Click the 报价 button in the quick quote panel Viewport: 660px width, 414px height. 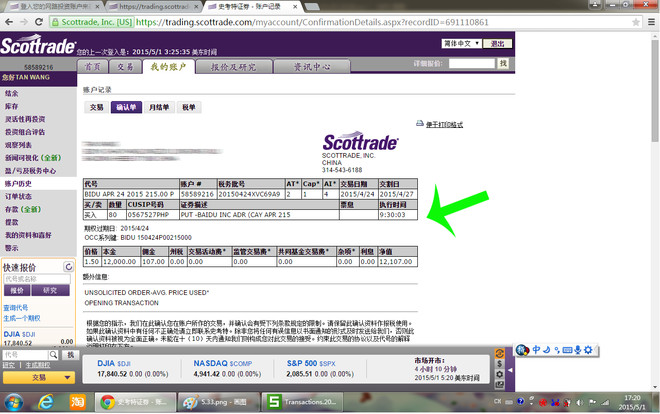(x=16, y=290)
